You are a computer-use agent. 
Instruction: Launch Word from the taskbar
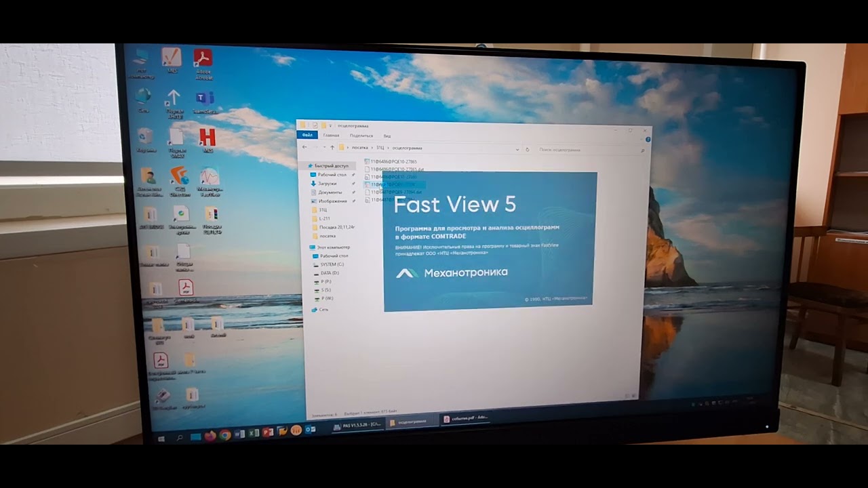239,434
